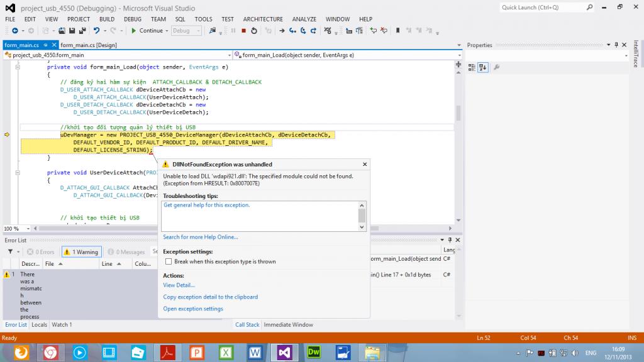Enable 'Break when this exception type is thrown'
The image size is (644, 362).
coord(168,261)
